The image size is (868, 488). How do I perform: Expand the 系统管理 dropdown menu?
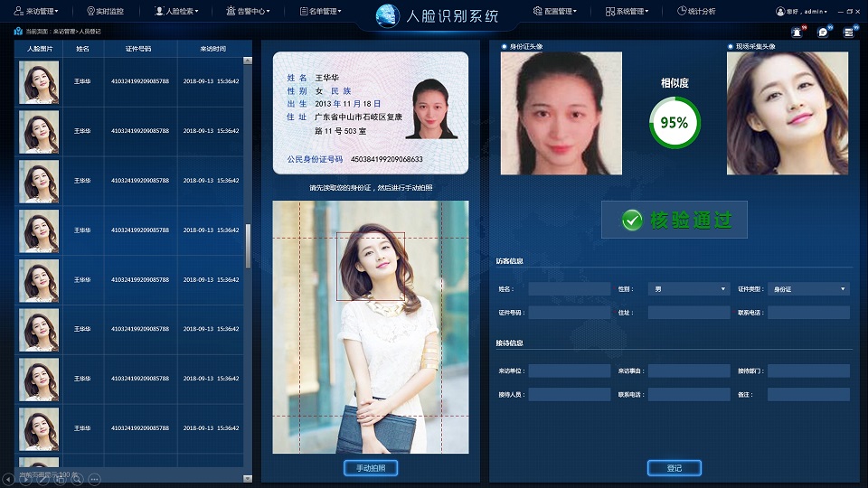point(627,11)
